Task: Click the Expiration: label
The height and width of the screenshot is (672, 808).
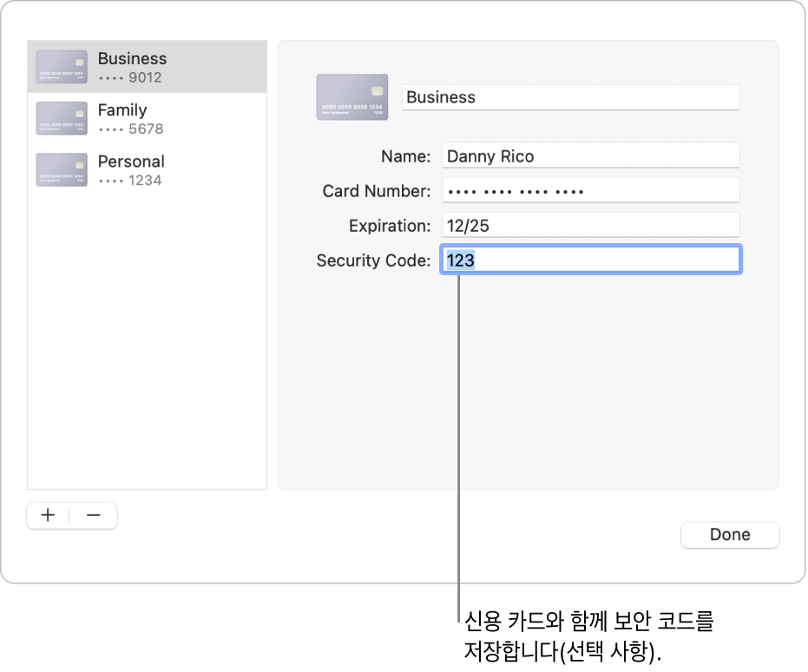Action: click(x=390, y=226)
